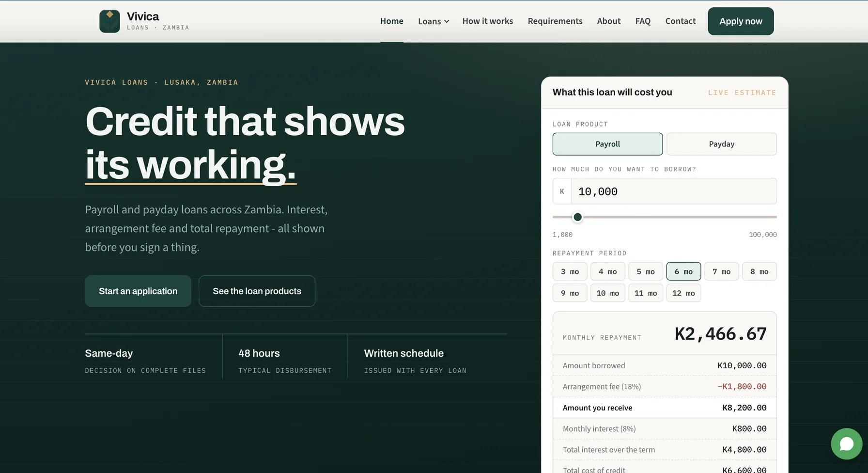The width and height of the screenshot is (868, 473).
Task: Open How it works page
Action: 487,21
